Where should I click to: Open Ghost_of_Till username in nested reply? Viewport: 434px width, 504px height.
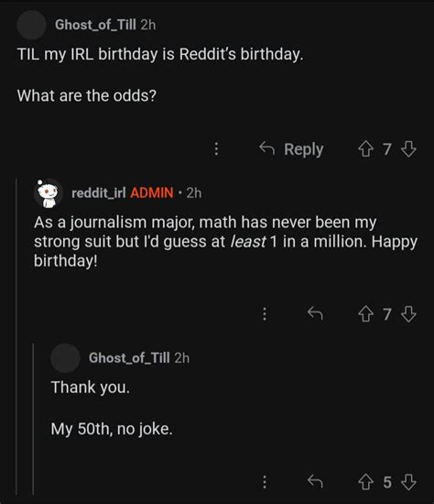[129, 357]
